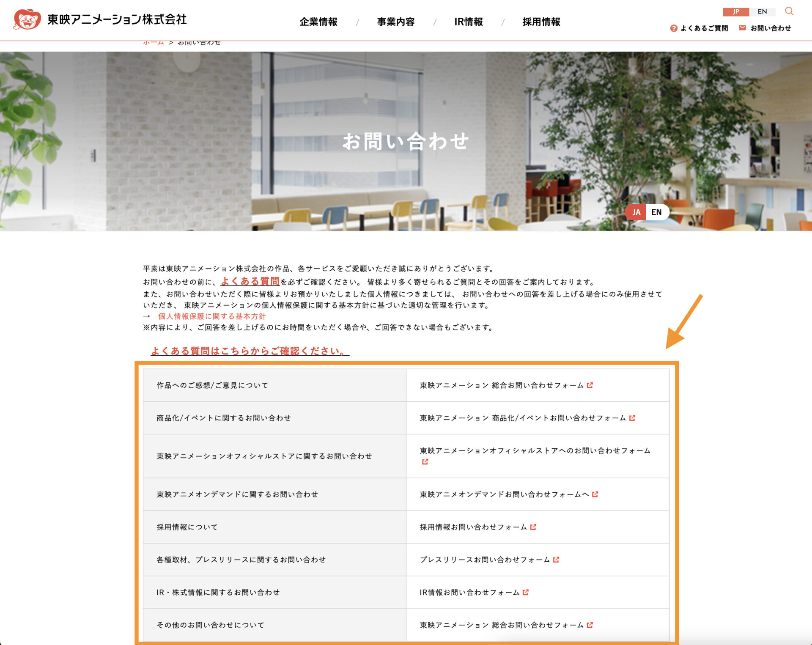Open 総合お問い合わせフォーム in the 作品へのご感想 row
812x645 pixels.
502,385
